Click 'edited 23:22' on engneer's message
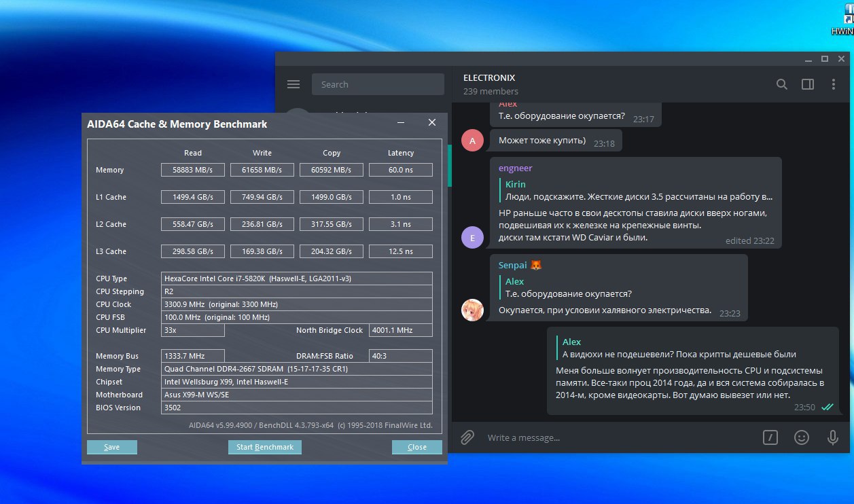This screenshot has width=854, height=504. [x=749, y=240]
